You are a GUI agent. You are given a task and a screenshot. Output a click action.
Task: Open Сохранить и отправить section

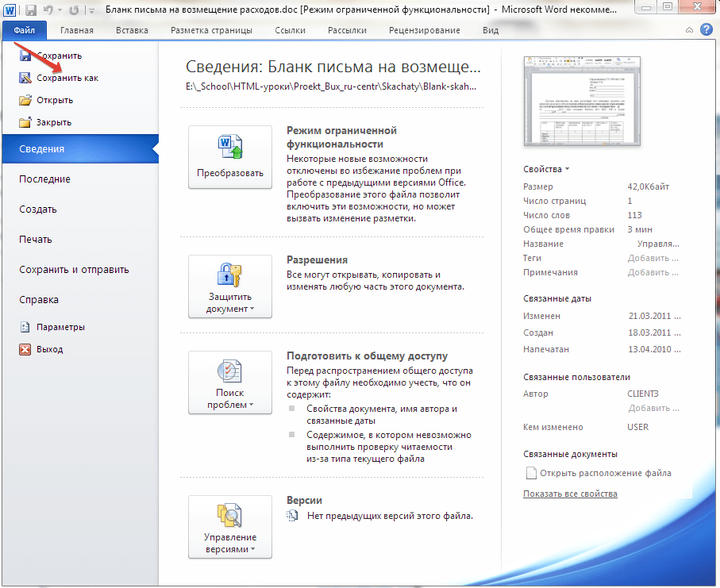click(74, 270)
